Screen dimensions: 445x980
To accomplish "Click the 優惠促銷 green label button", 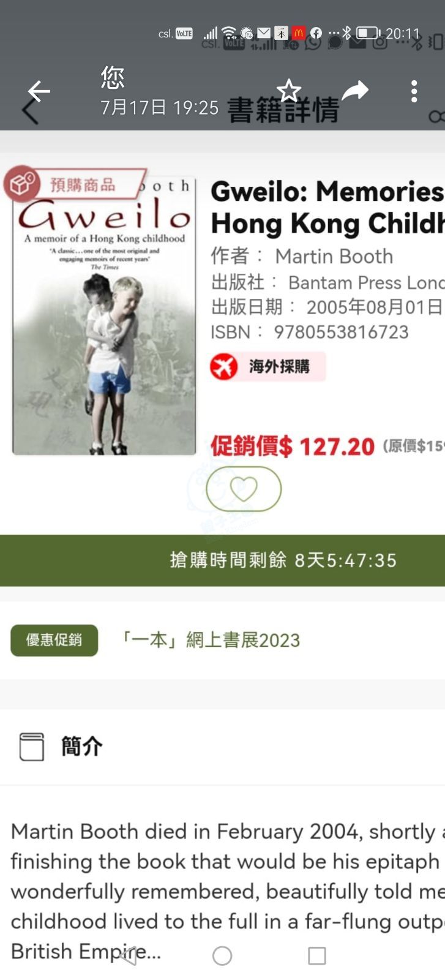I will point(54,640).
